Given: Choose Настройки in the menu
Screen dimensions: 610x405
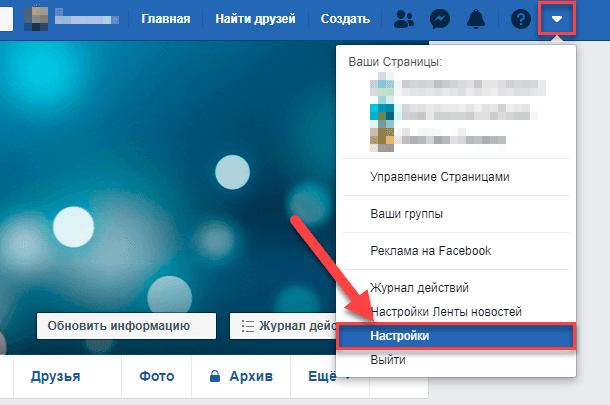Looking at the screenshot, I should [456, 336].
